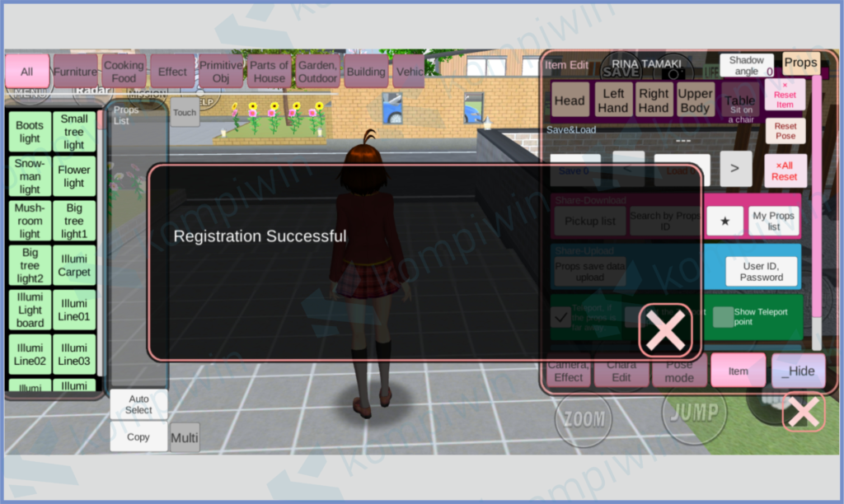The width and height of the screenshot is (844, 504).
Task: Open favorites with the star icon
Action: pos(724,221)
